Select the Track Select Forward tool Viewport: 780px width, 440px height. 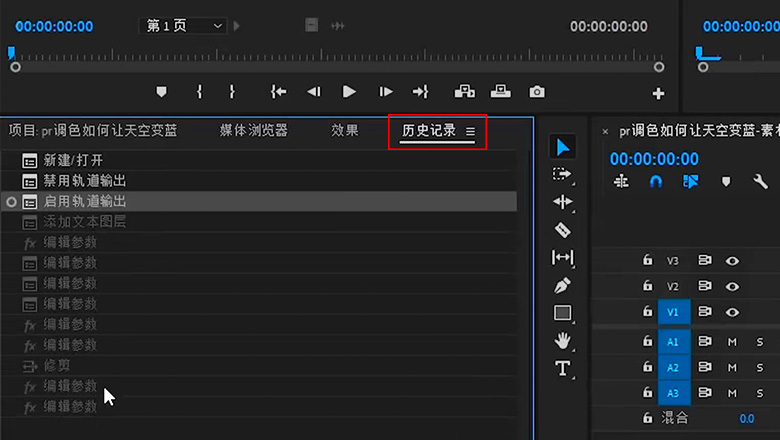[562, 174]
